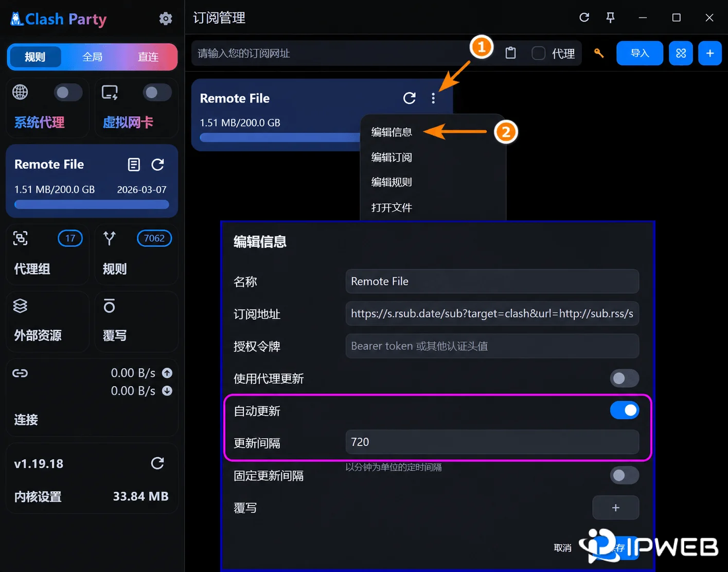Select 编辑信息 from the context menu
The height and width of the screenshot is (572, 728).
coord(392,132)
